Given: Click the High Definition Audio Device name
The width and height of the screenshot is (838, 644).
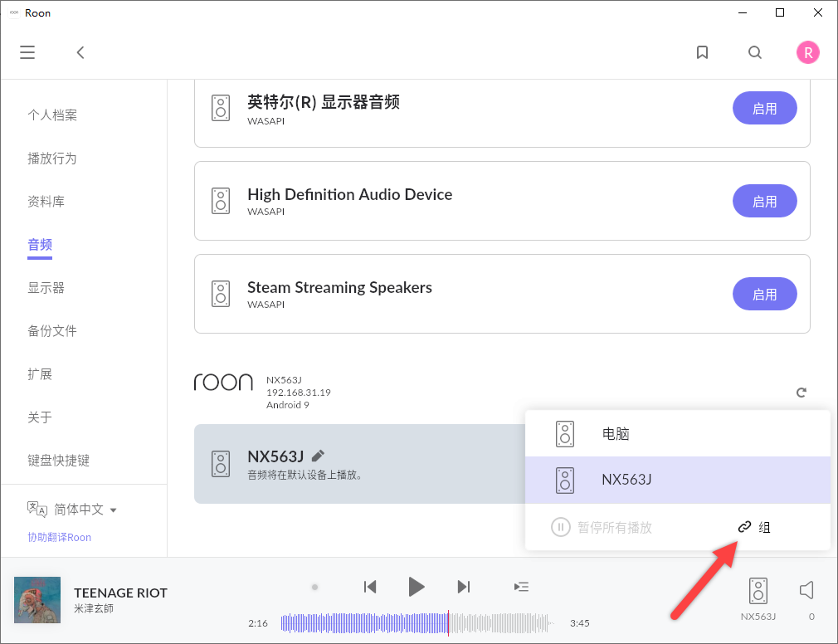Looking at the screenshot, I should point(349,194).
